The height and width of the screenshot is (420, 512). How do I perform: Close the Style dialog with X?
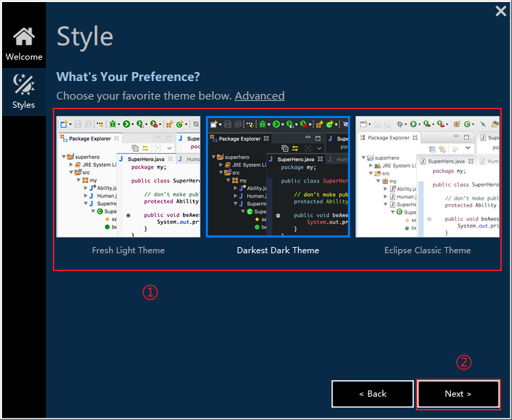click(x=500, y=11)
